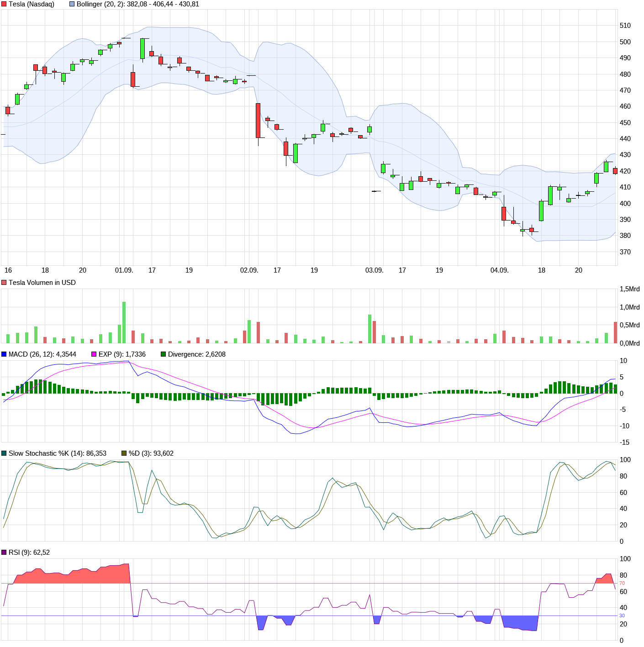Select the "%D (3): 93,602" label
Screen dimensions: 644x647
(151, 453)
